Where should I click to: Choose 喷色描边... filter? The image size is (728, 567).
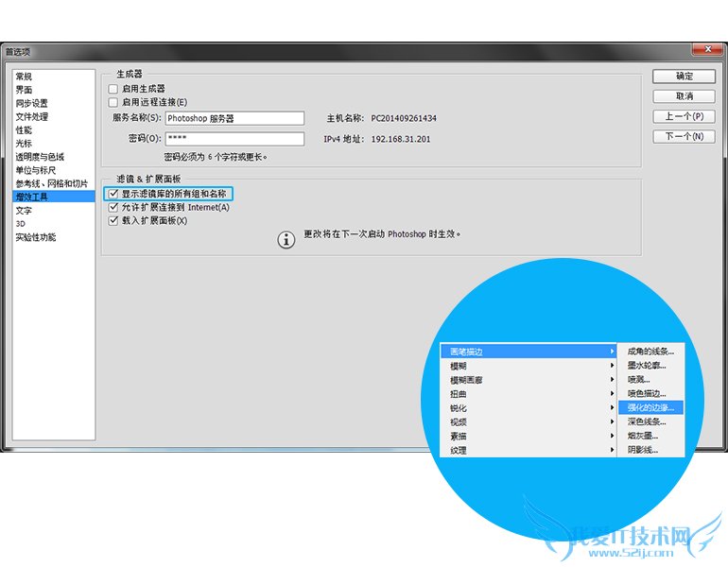(x=650, y=393)
